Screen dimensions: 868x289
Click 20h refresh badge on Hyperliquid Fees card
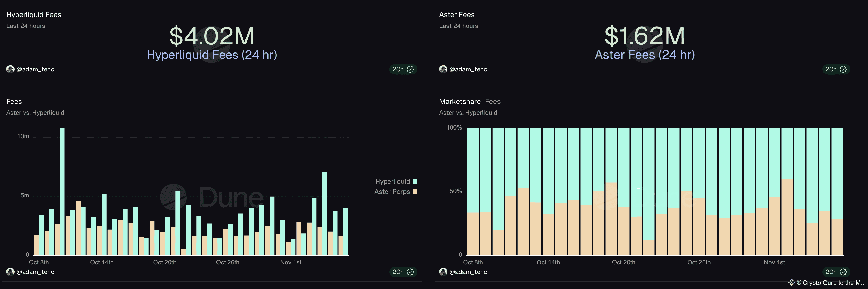398,69
